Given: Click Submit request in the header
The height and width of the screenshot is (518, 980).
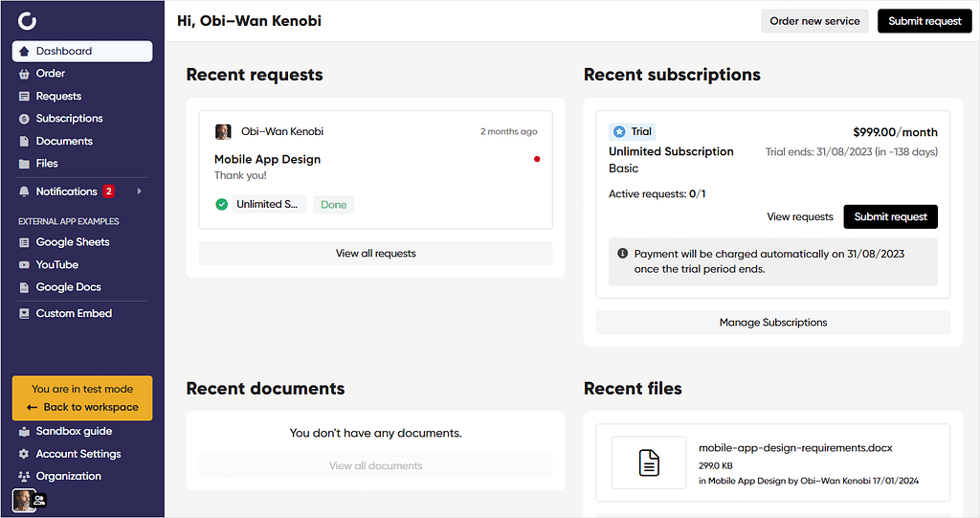Looking at the screenshot, I should [x=924, y=21].
